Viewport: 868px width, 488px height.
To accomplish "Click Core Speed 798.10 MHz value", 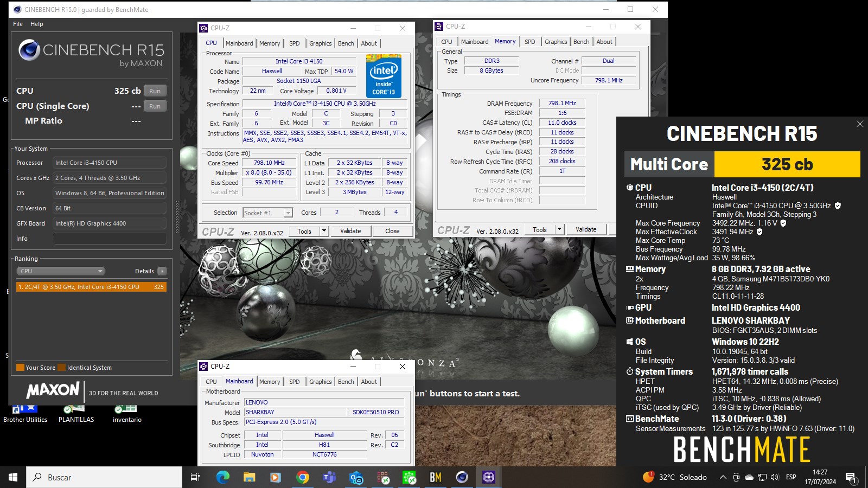I will pyautogui.click(x=270, y=163).
